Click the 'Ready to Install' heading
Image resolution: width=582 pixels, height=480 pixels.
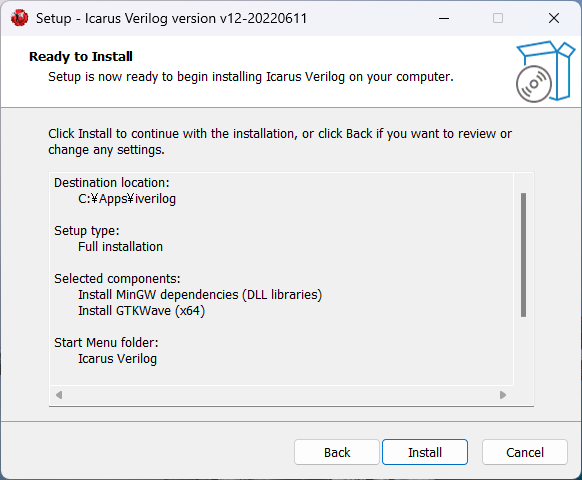pyautogui.click(x=81, y=56)
